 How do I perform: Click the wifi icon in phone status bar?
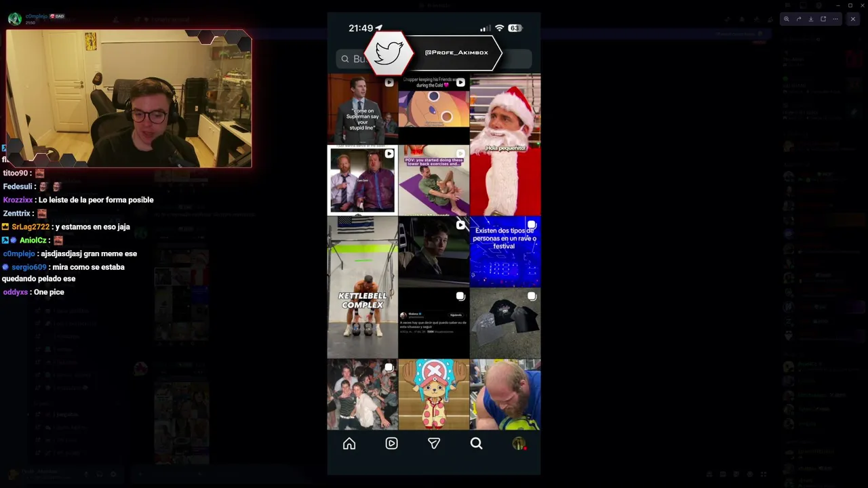[500, 28]
